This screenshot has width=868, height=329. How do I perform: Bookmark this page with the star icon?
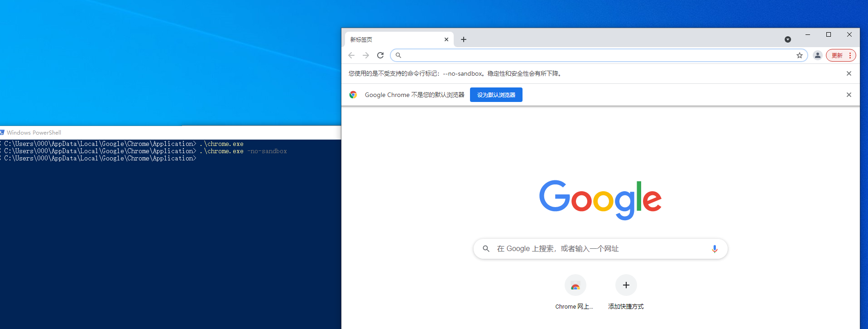point(800,55)
